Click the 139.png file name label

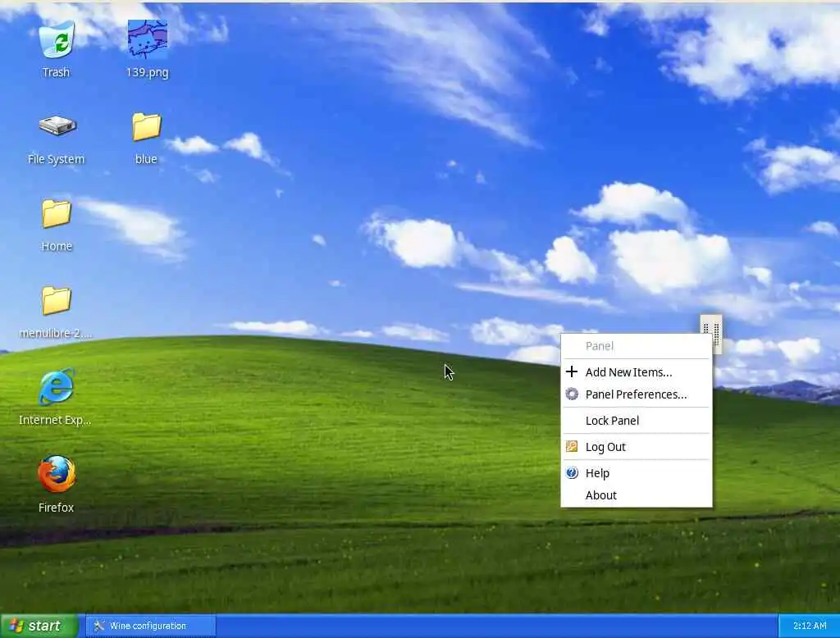pyautogui.click(x=148, y=72)
